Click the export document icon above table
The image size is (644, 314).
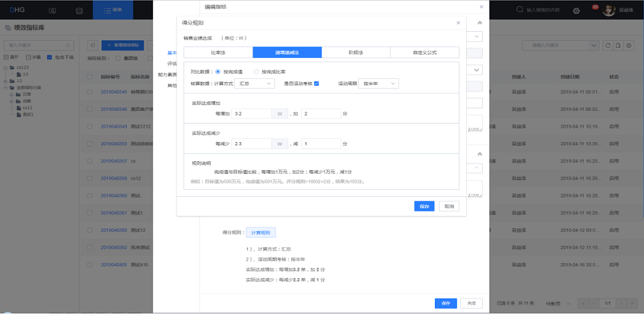coord(618,45)
